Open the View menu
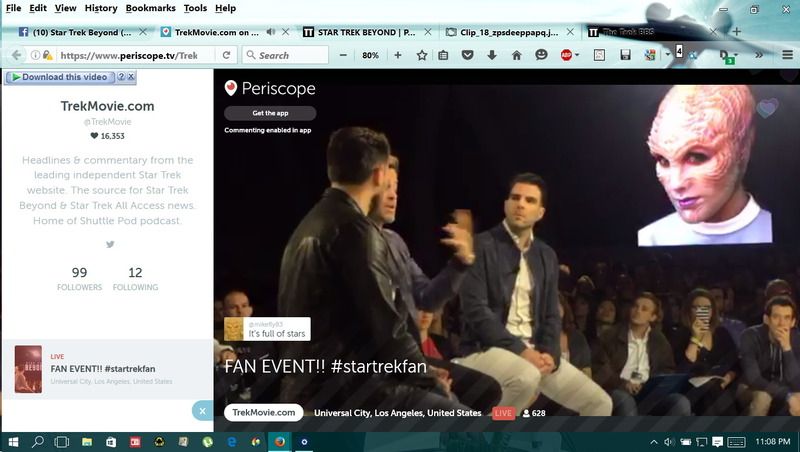The image size is (800, 452). point(65,8)
